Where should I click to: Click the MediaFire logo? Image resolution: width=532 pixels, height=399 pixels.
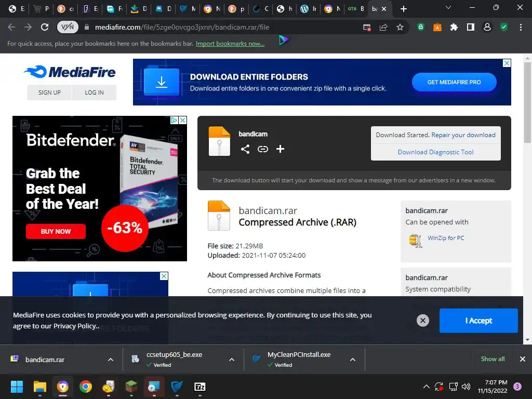coord(70,72)
